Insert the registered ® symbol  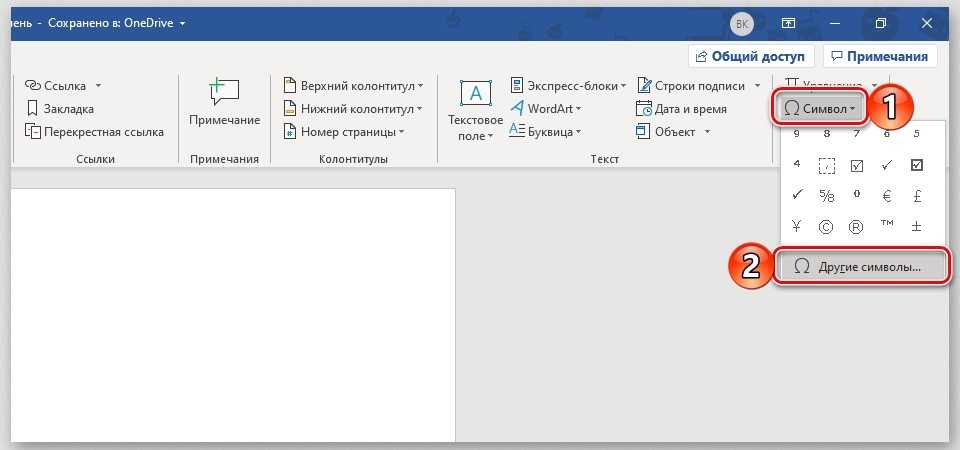[x=856, y=226]
